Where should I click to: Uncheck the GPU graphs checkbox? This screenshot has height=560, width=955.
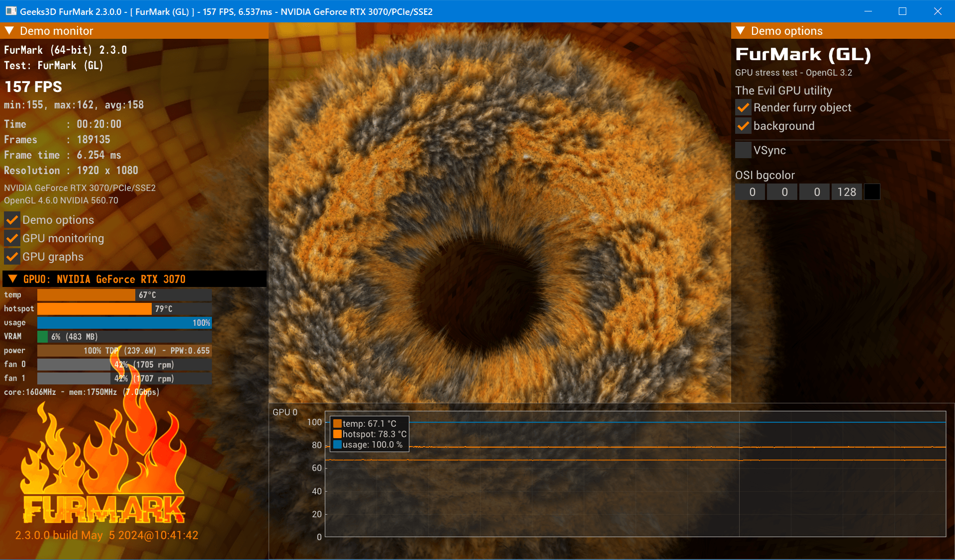[x=12, y=257]
